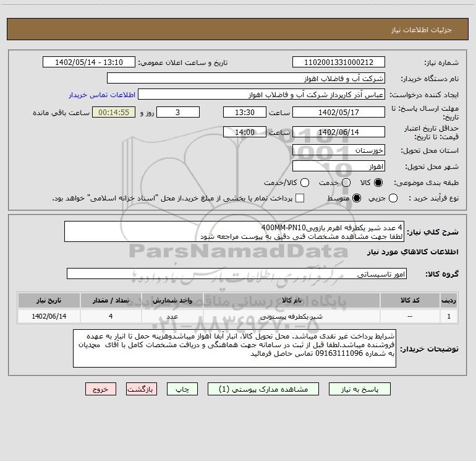Click the پاسخ به نیاز button
Image resolution: width=476 pixels, height=461 pixels.
(x=360, y=389)
